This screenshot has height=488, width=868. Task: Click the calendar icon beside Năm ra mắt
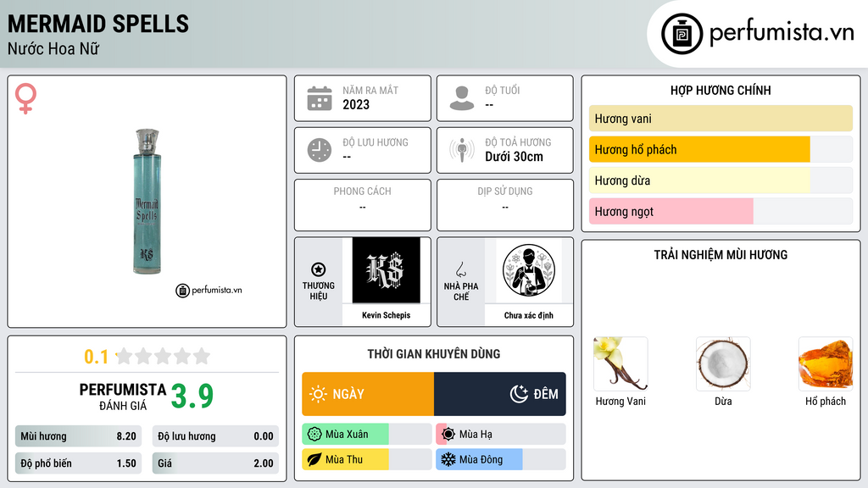tap(320, 98)
